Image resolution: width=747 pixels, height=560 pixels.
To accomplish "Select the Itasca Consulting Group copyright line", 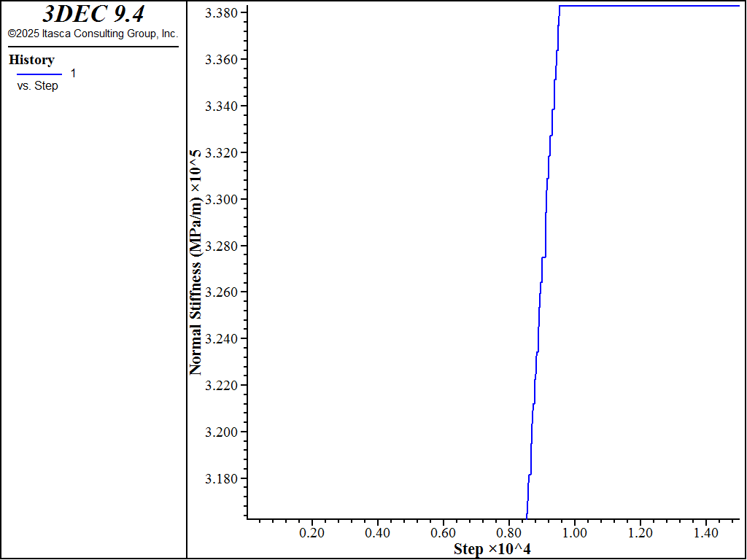I will click(93, 34).
